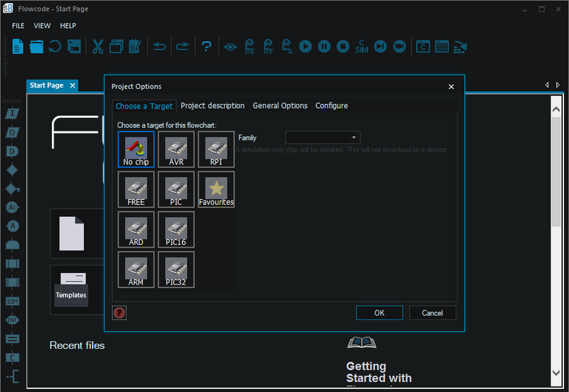Click the Start Page tab
The height and width of the screenshot is (392, 569).
click(46, 85)
